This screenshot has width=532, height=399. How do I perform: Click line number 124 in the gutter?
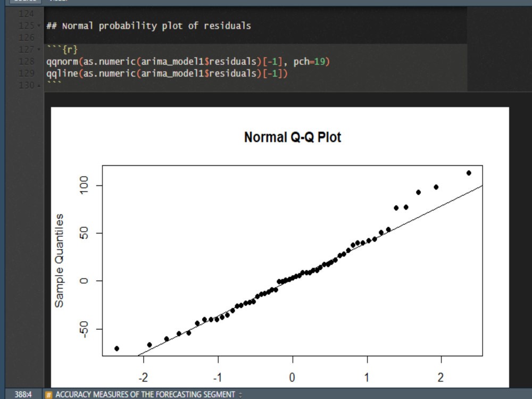tap(27, 14)
